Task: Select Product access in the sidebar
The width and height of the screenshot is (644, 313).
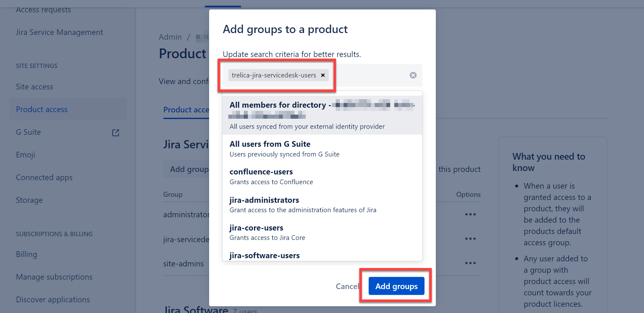Action: point(68,109)
